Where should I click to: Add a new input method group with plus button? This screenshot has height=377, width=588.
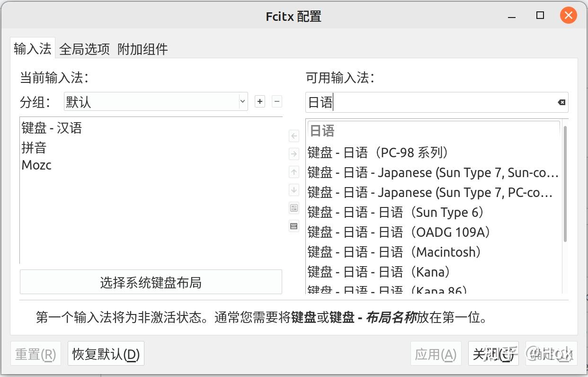[x=259, y=101]
